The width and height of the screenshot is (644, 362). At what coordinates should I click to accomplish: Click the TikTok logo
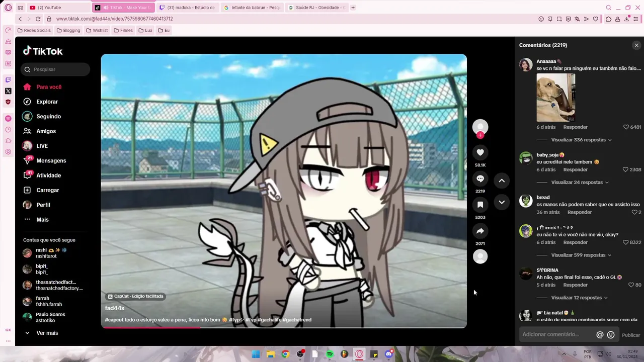click(43, 51)
